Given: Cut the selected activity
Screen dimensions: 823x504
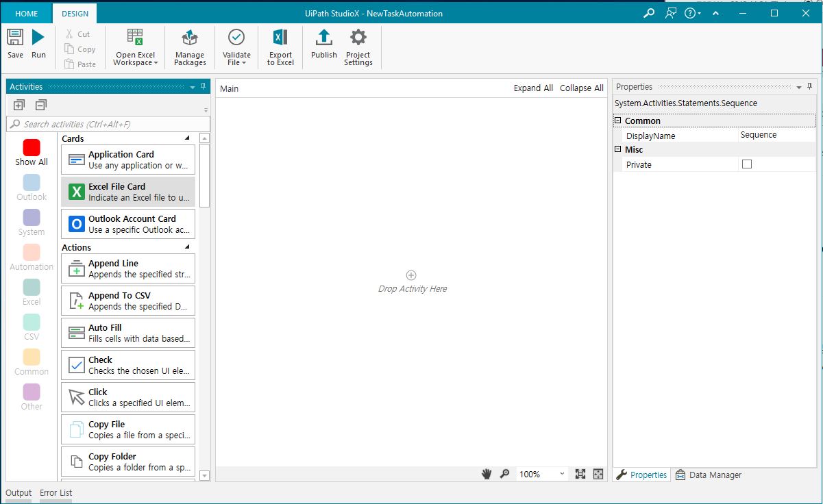Looking at the screenshot, I should [77, 34].
